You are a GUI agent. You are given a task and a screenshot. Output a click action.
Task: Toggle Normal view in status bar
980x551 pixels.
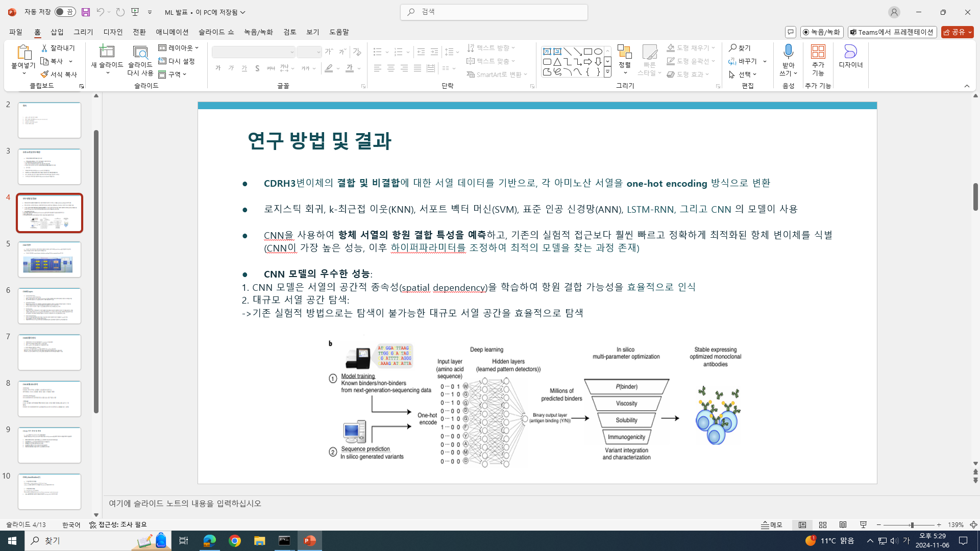(802, 524)
